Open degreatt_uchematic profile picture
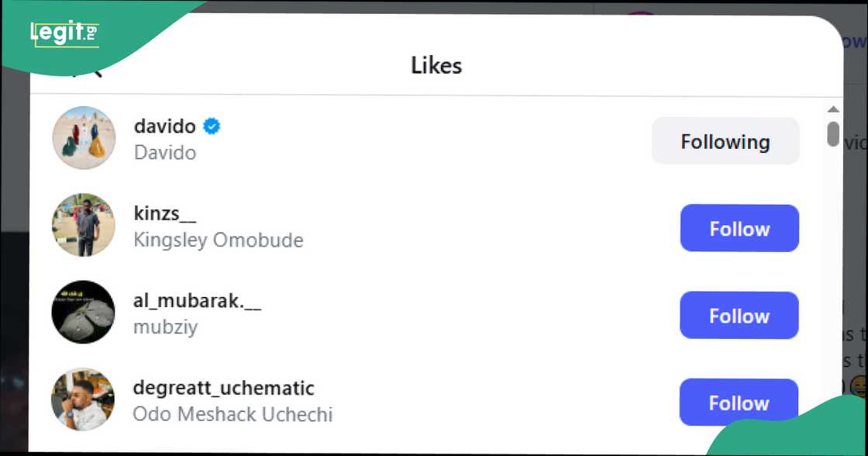This screenshot has width=868, height=456. click(84, 399)
